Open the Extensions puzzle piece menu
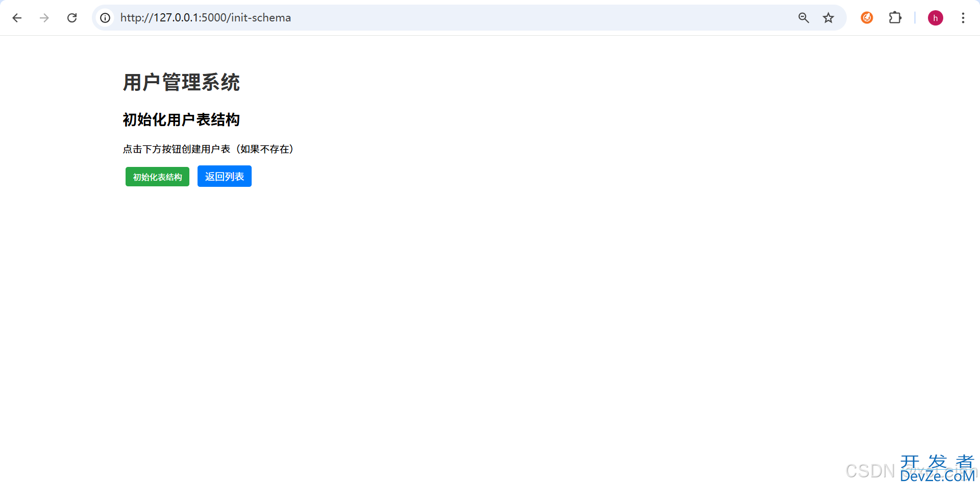 [x=895, y=18]
